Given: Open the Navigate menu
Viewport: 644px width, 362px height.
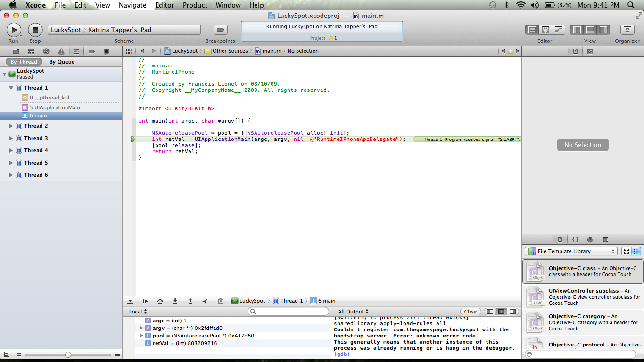Looking at the screenshot, I should tap(132, 5).
